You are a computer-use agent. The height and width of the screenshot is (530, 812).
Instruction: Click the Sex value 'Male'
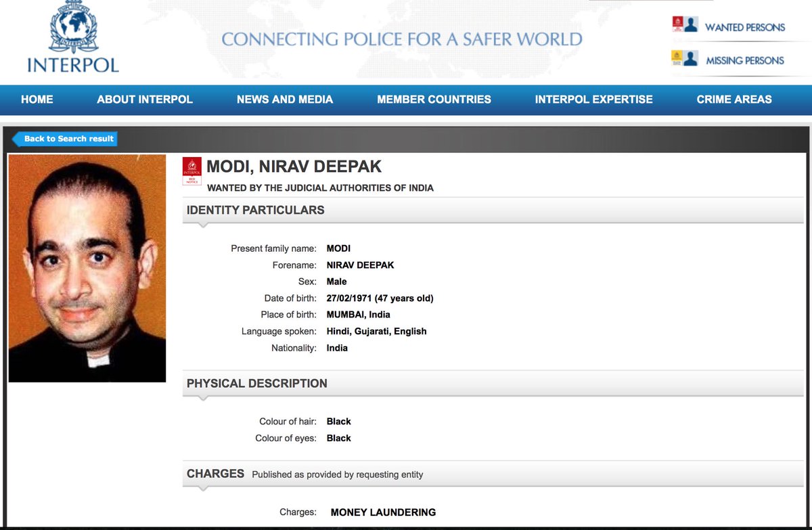tap(337, 282)
